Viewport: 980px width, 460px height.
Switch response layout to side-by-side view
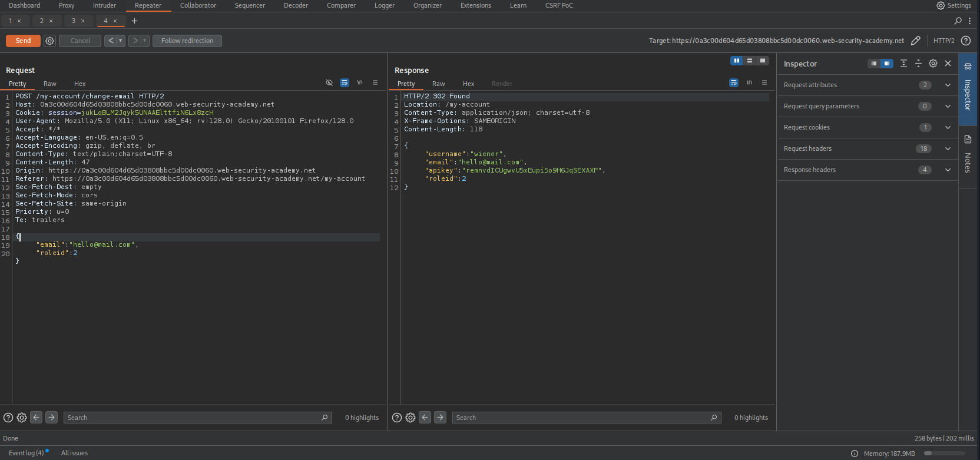[x=736, y=61]
